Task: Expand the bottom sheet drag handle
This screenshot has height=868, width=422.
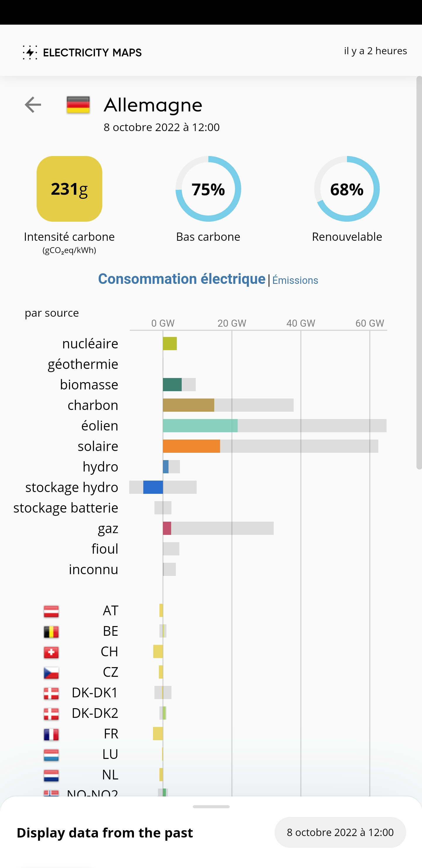Action: click(x=211, y=807)
